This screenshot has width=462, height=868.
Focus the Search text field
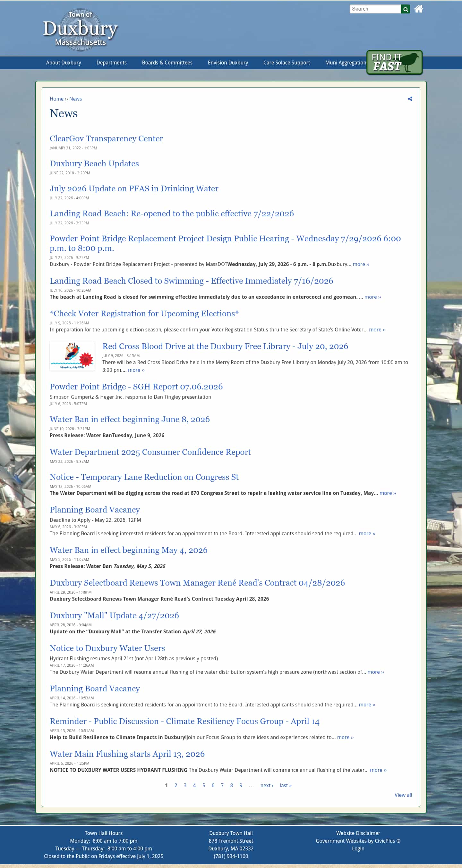pyautogui.click(x=375, y=9)
